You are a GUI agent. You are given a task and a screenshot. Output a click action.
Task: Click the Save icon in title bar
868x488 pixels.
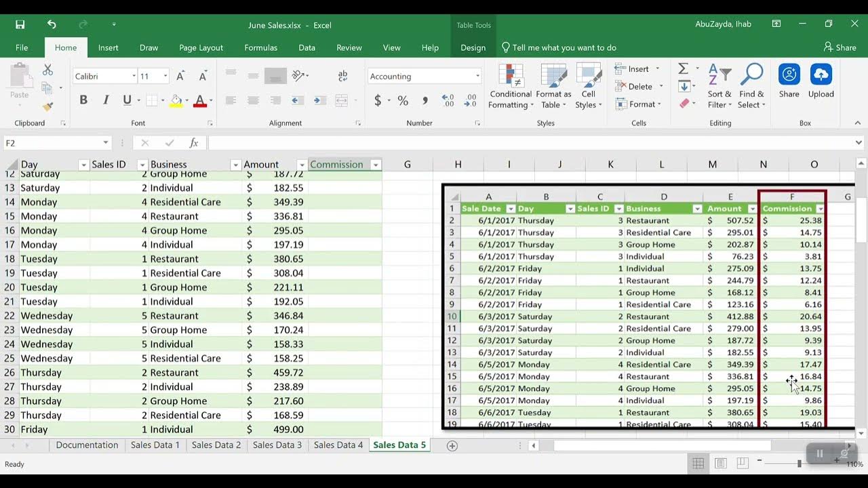pos(20,24)
